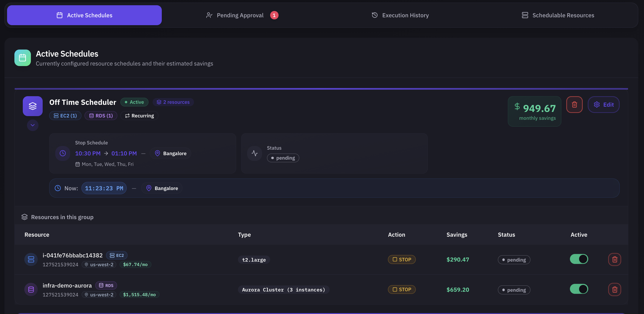Click trash icon for i-041fe76bbabc14382 row

click(x=614, y=259)
